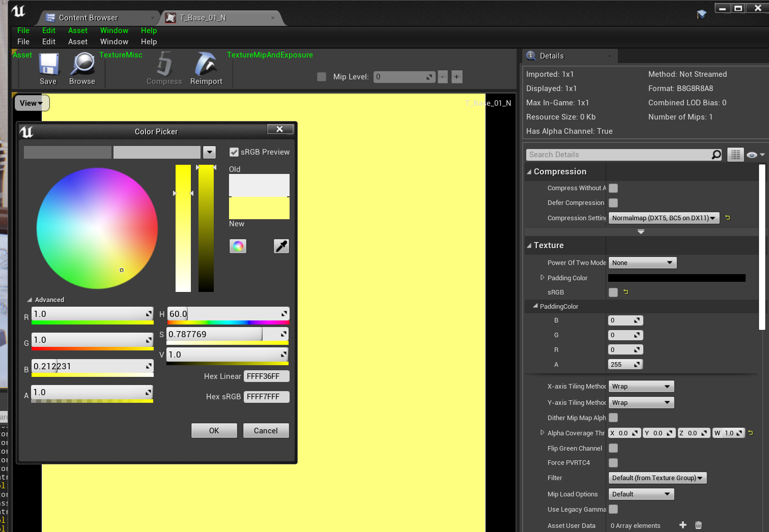Viewport: 769px width, 532px height.
Task: Click Cancel in the Color Picker
Action: coord(266,431)
